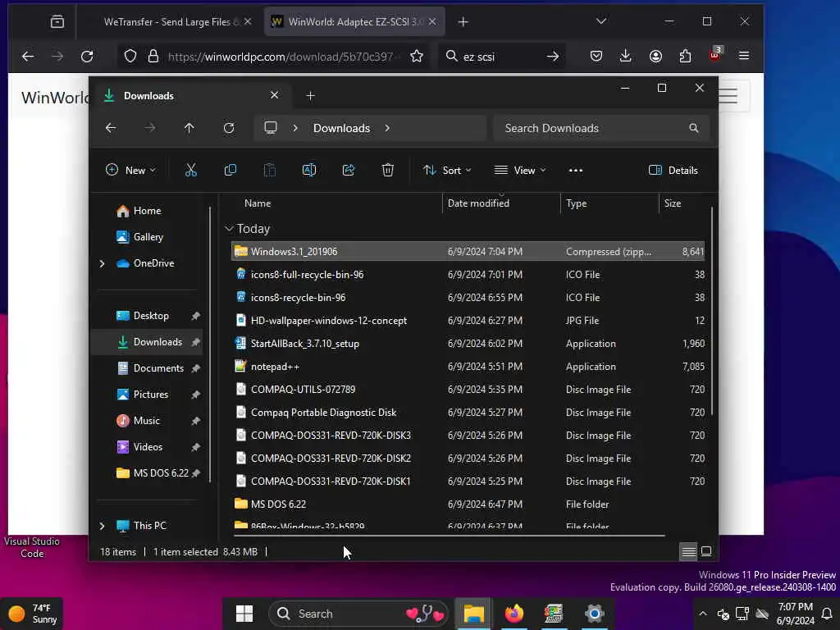The image size is (840, 630).
Task: Sort by the Date modified column header
Action: [x=478, y=203]
